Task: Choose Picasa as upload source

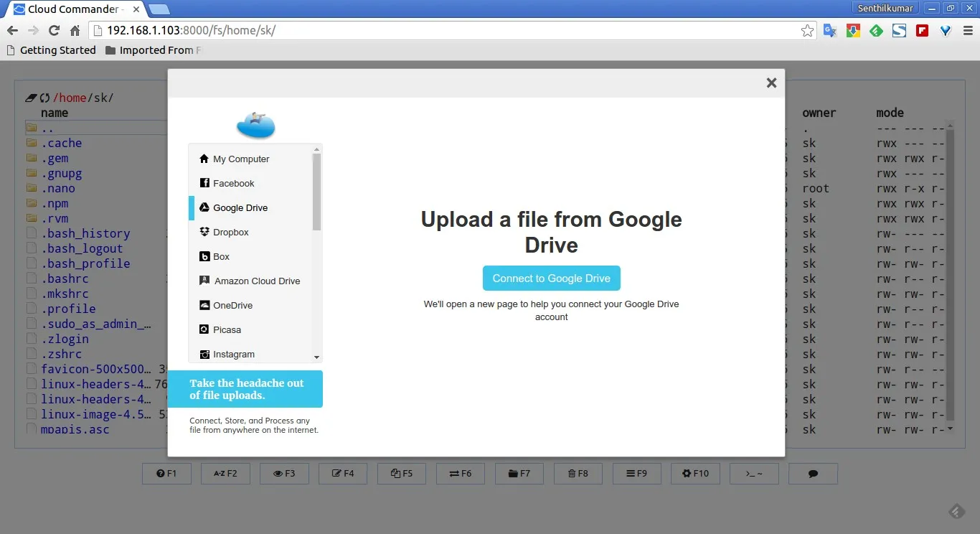Action: 227,329
